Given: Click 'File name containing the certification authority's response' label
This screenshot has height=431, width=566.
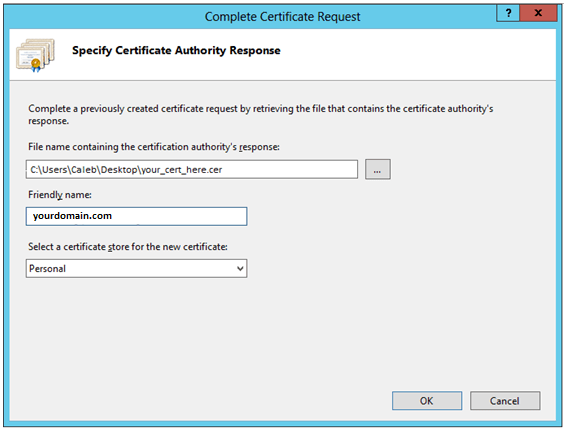Looking at the screenshot, I should tap(154, 147).
